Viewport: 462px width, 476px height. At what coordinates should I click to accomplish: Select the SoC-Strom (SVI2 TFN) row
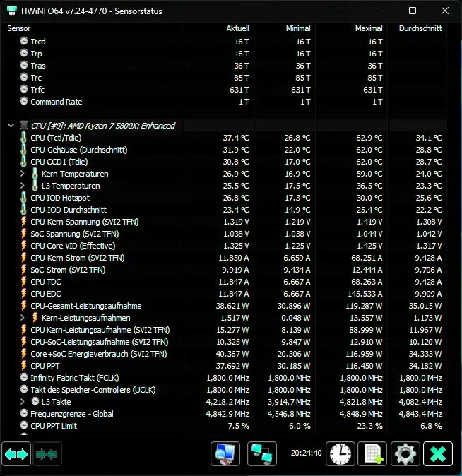(x=225, y=270)
